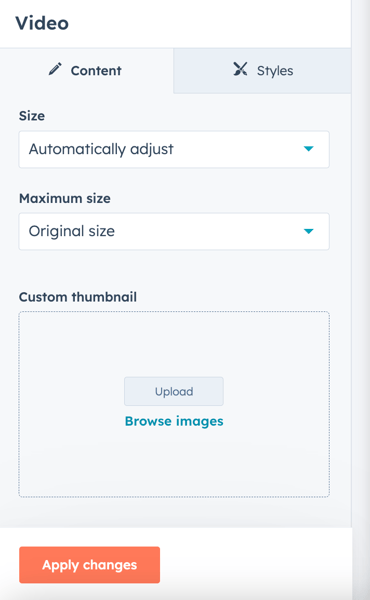
Task: Click the Custom thumbnail drop zone area
Action: tap(174, 404)
